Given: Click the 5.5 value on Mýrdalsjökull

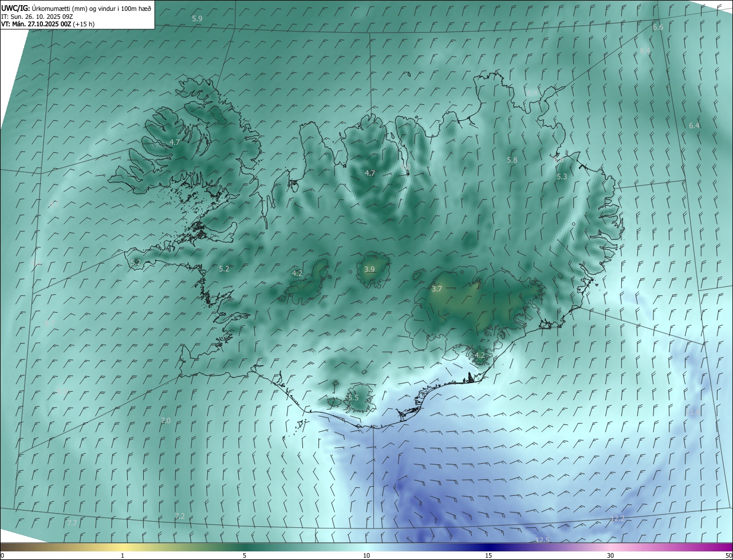Looking at the screenshot, I should (353, 397).
